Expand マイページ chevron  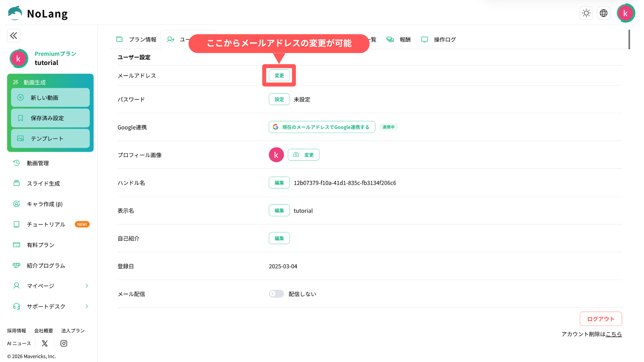coord(87,286)
